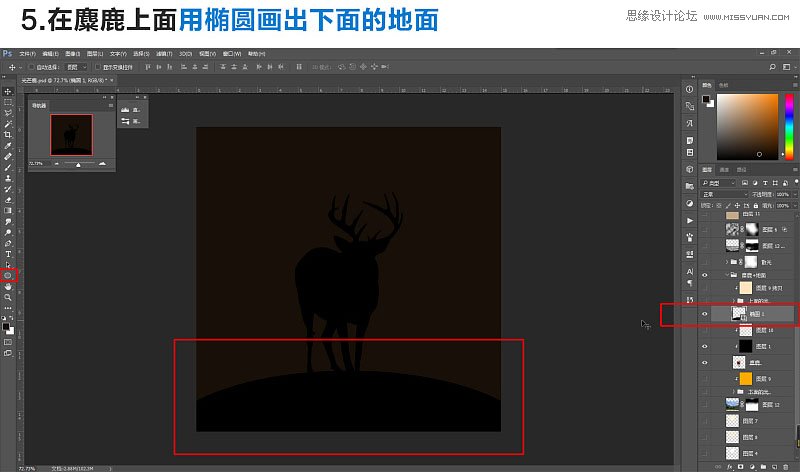
Task: Hide the 图层 1 layer
Action: click(x=705, y=346)
